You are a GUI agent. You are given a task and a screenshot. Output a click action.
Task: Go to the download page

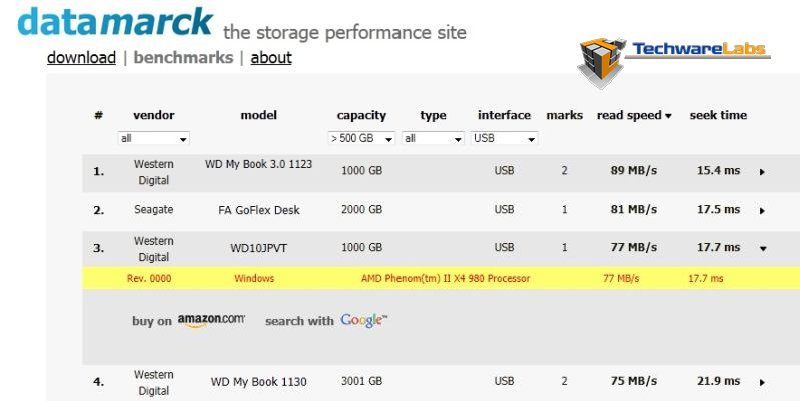(x=82, y=58)
